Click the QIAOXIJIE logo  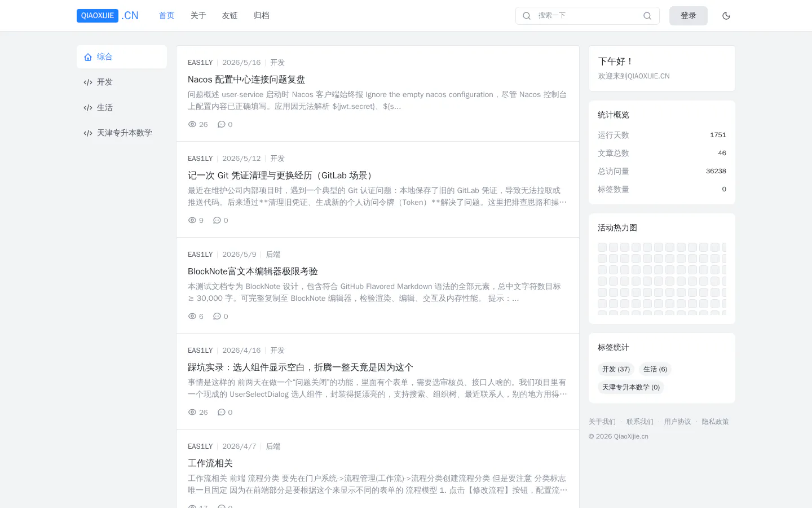(x=108, y=16)
